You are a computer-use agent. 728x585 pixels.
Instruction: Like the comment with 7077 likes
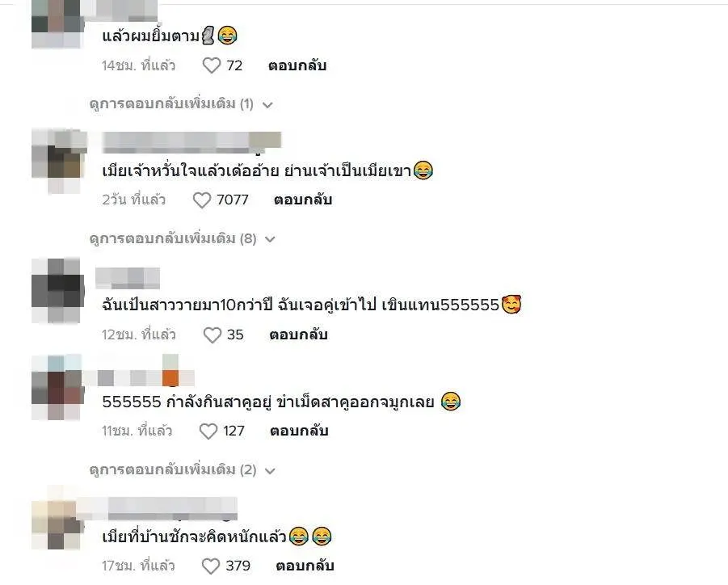click(201, 200)
